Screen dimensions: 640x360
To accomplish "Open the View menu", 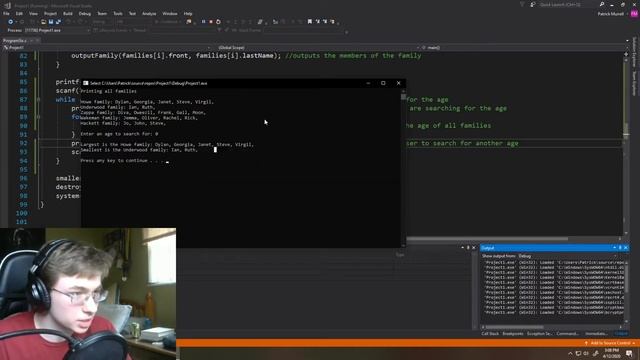I will (33, 13).
